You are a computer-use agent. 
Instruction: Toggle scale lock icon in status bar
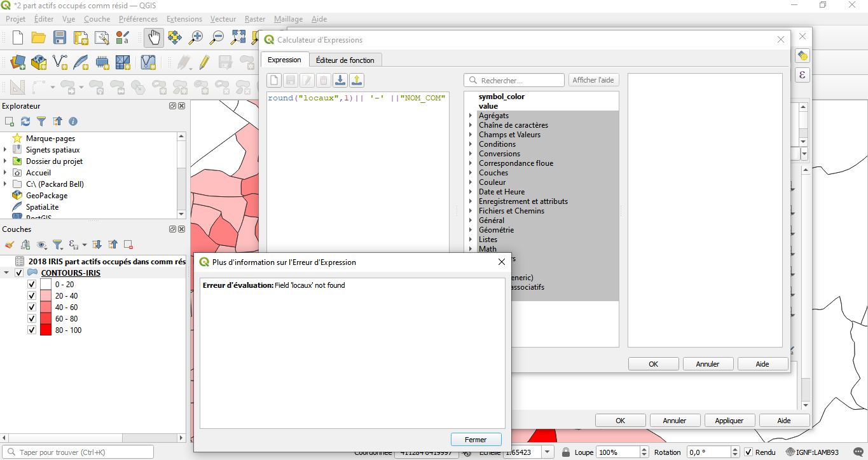[x=566, y=452]
